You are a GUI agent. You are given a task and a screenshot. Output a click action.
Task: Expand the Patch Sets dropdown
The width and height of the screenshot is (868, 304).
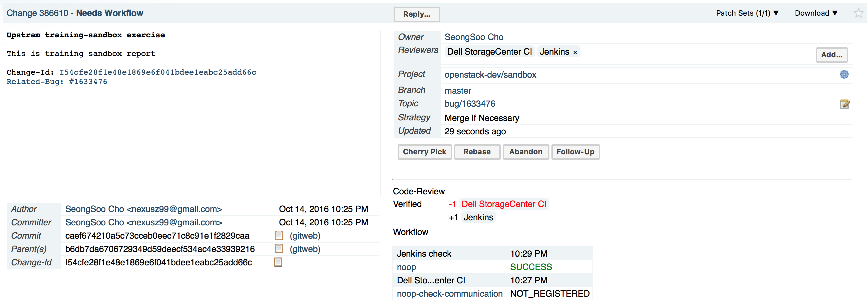pos(748,13)
